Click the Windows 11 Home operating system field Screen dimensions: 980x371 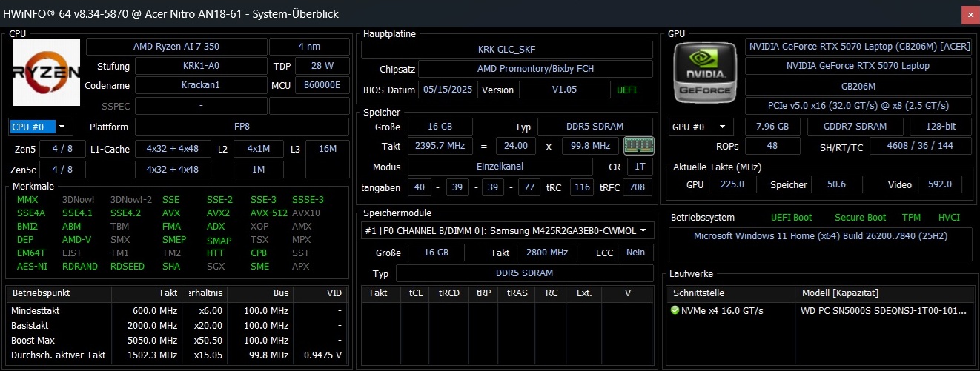(821, 236)
